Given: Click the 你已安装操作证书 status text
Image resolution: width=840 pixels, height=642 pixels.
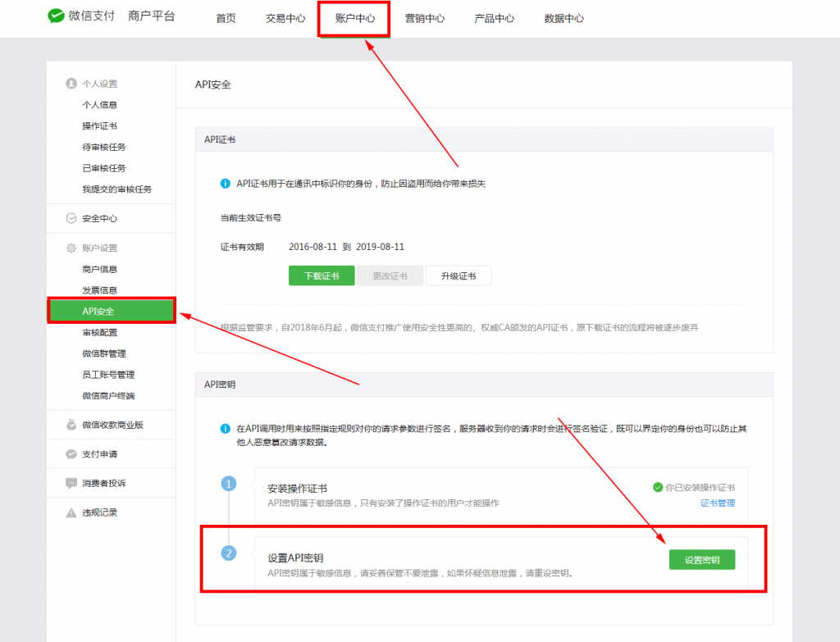Looking at the screenshot, I should point(701,488).
